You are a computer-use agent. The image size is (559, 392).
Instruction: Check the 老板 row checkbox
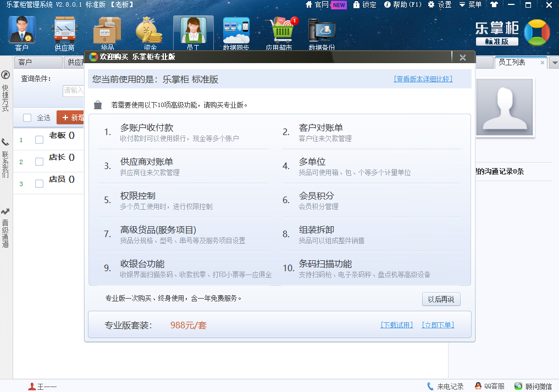pos(39,139)
